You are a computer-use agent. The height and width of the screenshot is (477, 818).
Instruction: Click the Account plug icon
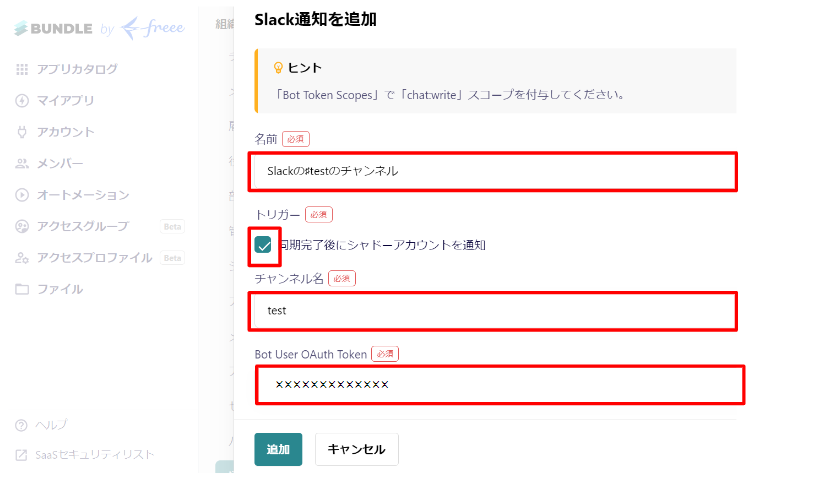22,132
